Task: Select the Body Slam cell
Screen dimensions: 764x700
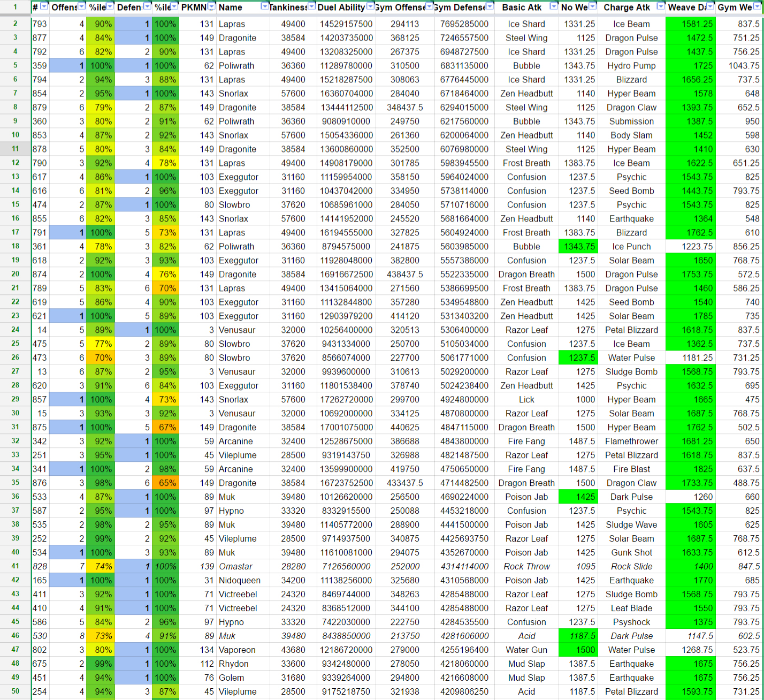Action: click(x=631, y=135)
